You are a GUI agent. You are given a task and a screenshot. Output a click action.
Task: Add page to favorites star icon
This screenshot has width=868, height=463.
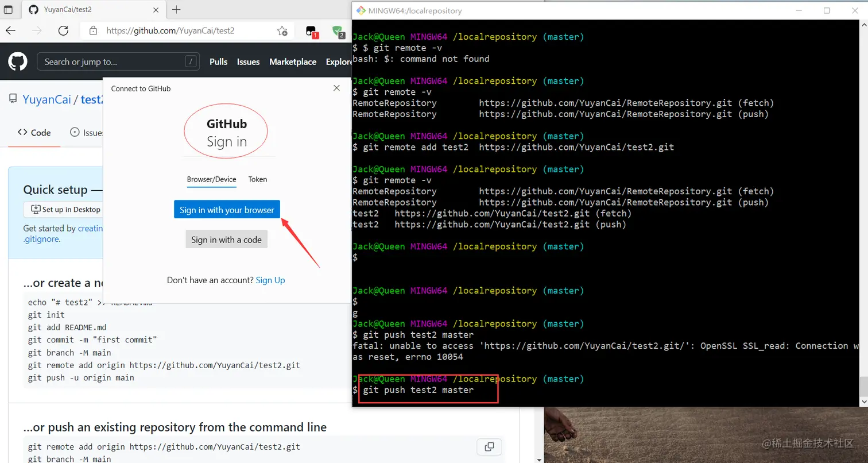point(282,30)
